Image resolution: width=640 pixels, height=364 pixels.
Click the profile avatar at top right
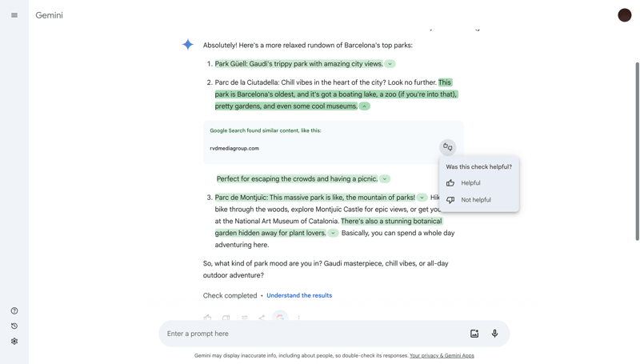(x=624, y=15)
